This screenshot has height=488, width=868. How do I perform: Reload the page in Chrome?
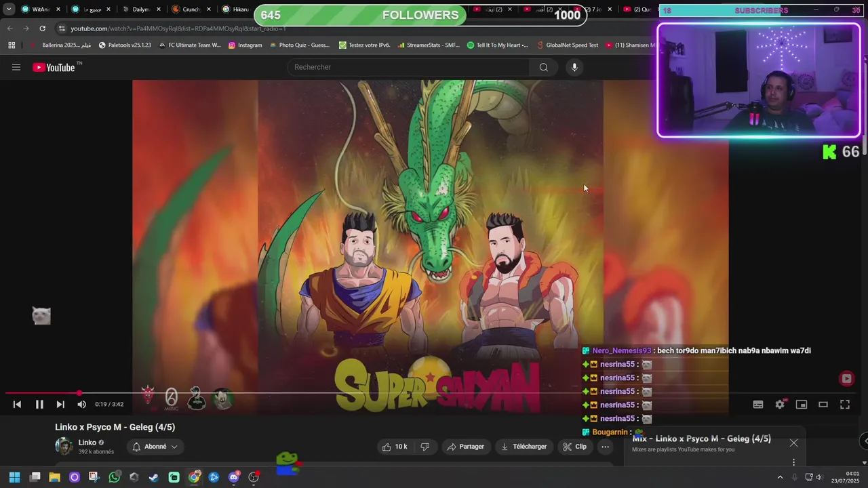click(42, 28)
